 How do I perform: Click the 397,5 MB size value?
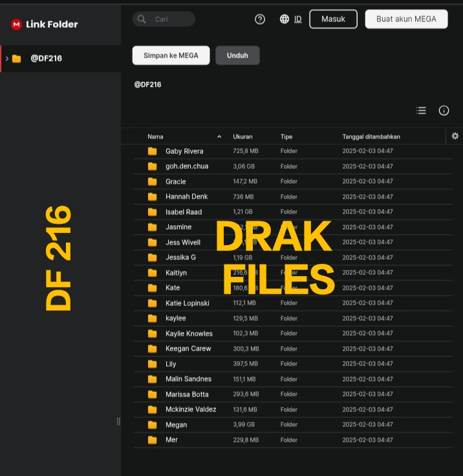[245, 363]
